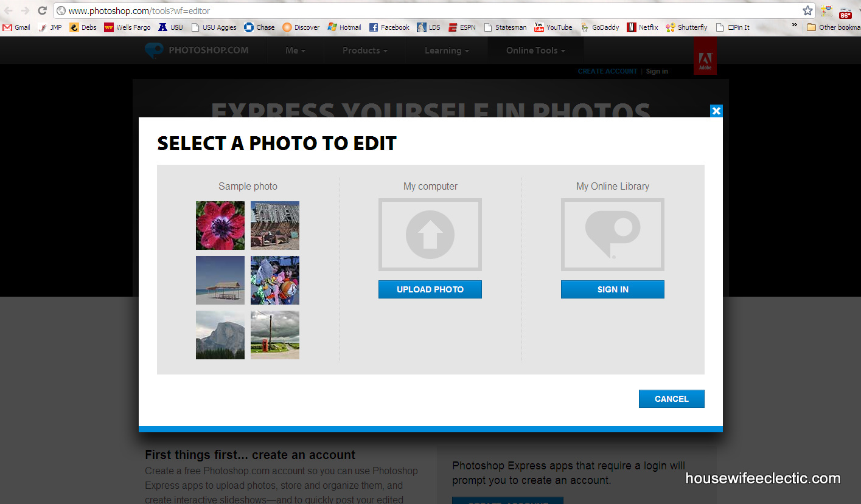Click the browser Forward arrow

coord(25,10)
